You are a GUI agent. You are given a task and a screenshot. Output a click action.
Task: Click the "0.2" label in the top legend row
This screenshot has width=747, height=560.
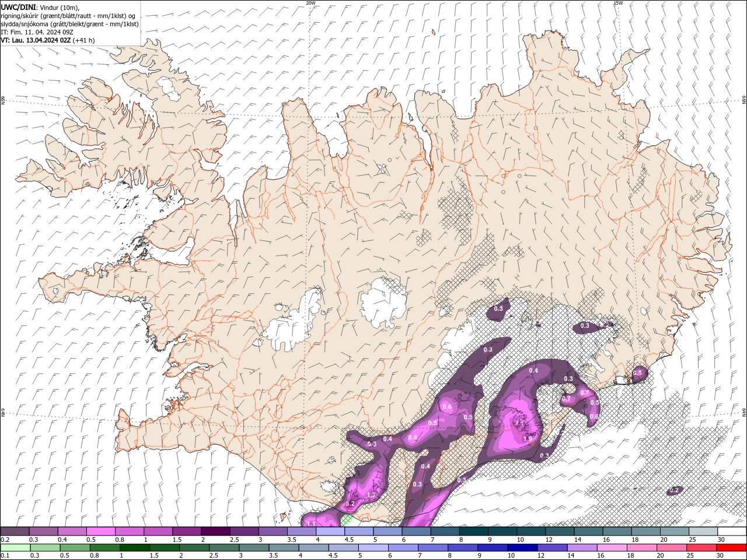(5, 540)
